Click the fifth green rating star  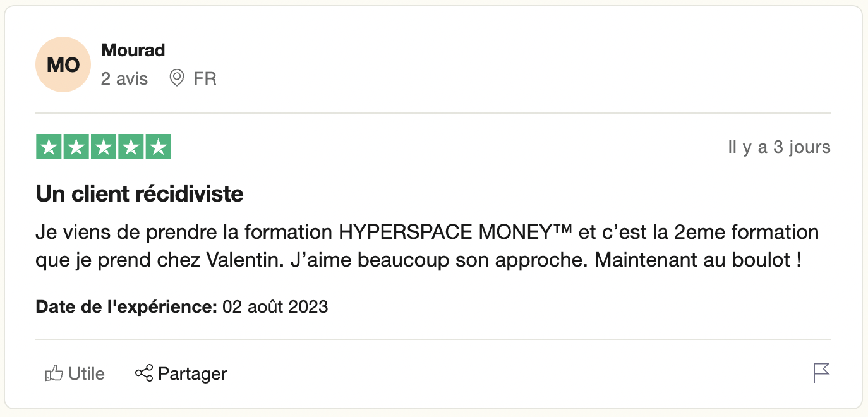coord(159,147)
